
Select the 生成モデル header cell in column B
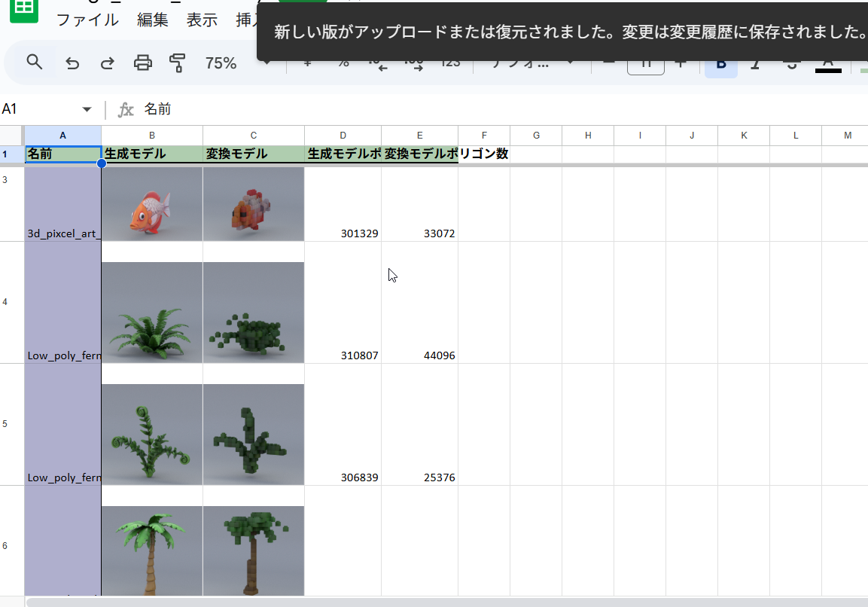pyautogui.click(x=152, y=154)
